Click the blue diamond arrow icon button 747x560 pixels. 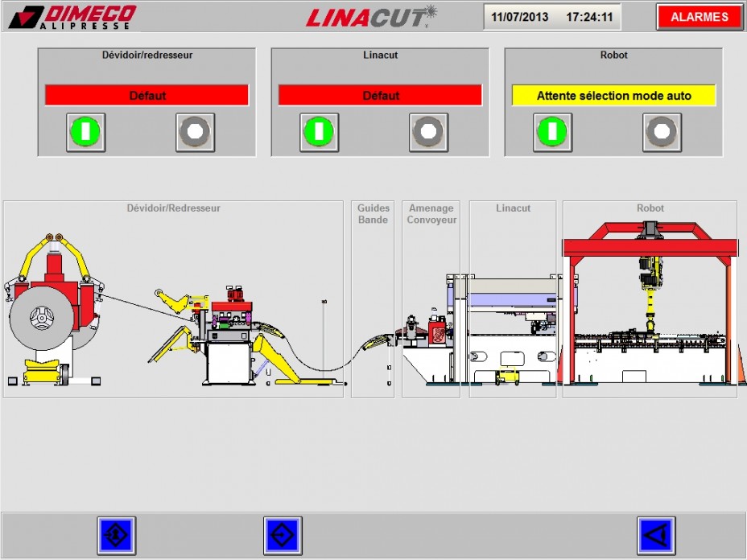[283, 535]
